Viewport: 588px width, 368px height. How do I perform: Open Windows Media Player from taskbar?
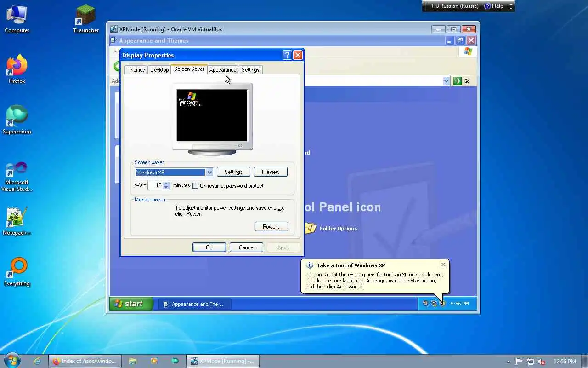(154, 361)
